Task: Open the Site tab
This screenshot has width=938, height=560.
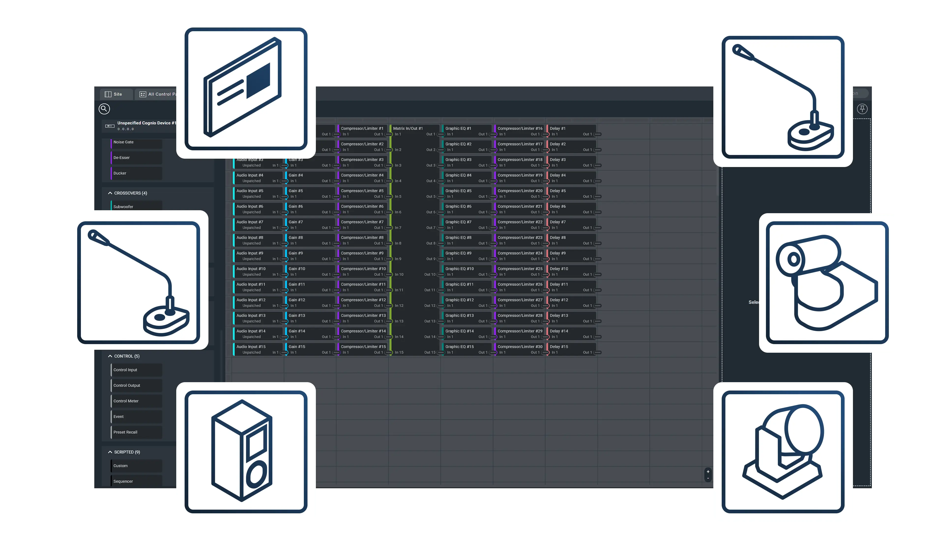Action: [x=116, y=94]
